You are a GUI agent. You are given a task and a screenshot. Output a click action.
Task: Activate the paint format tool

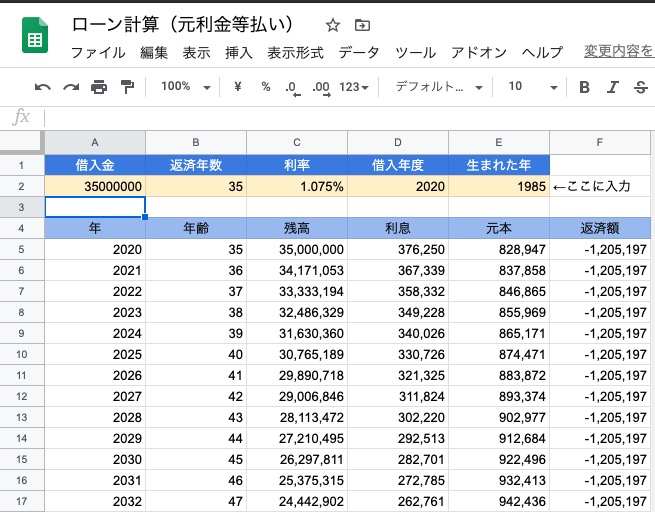[127, 87]
